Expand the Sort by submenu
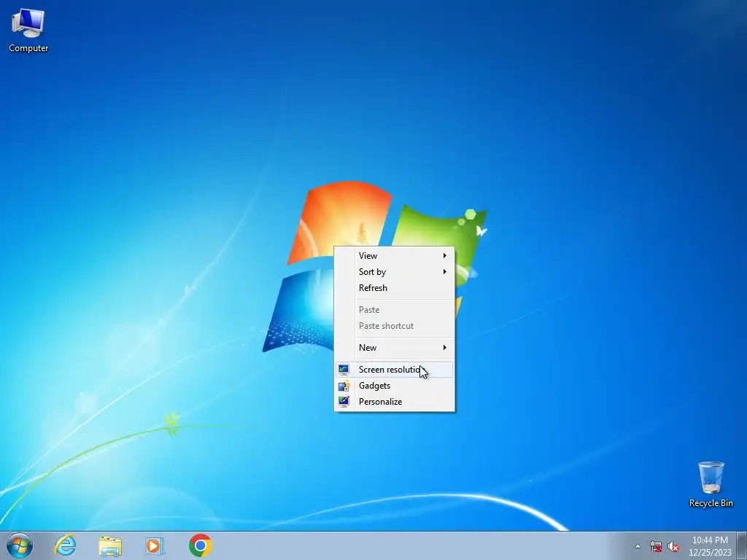The height and width of the screenshot is (560, 747). coord(394,272)
